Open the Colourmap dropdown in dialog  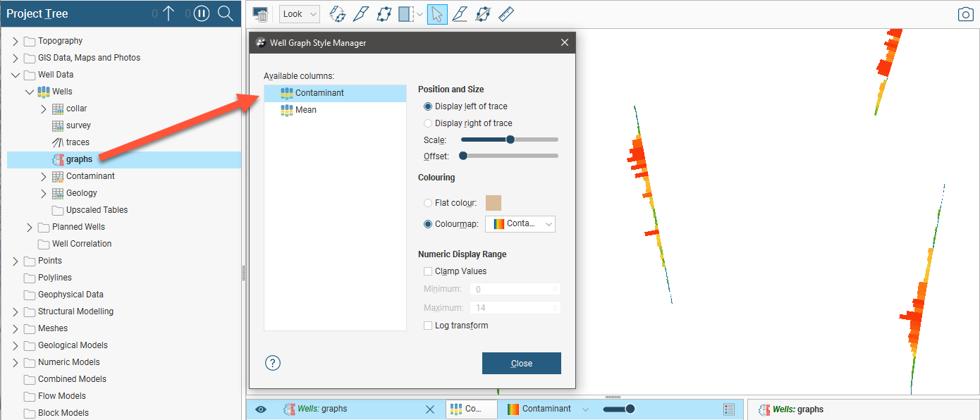tap(520, 224)
